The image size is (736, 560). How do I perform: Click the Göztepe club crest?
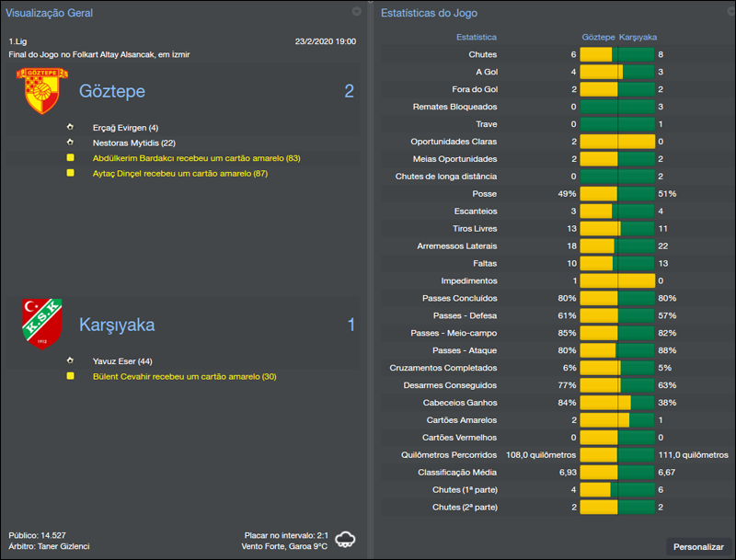click(37, 90)
